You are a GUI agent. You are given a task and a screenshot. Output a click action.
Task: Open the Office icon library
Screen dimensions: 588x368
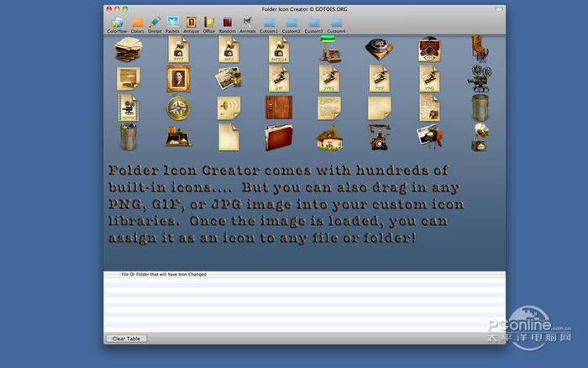(209, 25)
